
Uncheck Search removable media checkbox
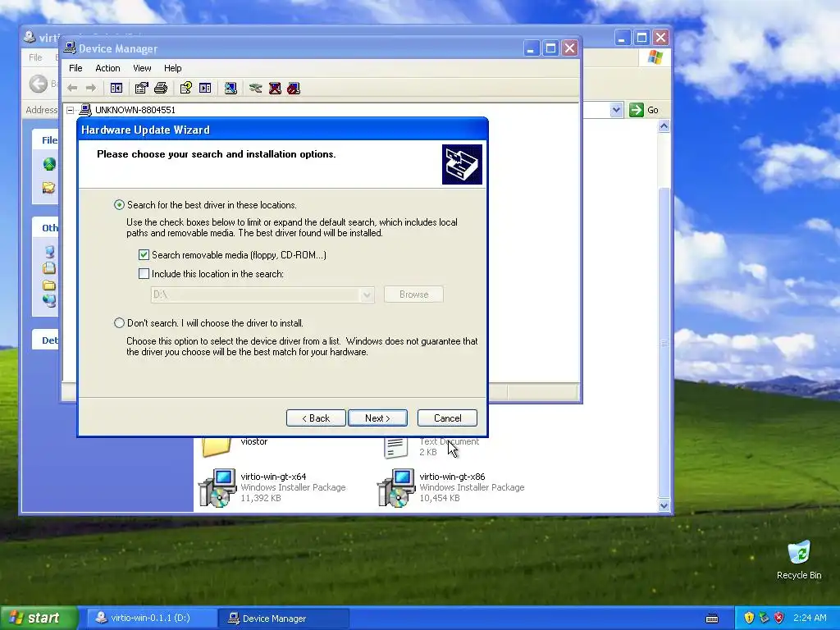pyautogui.click(x=144, y=254)
